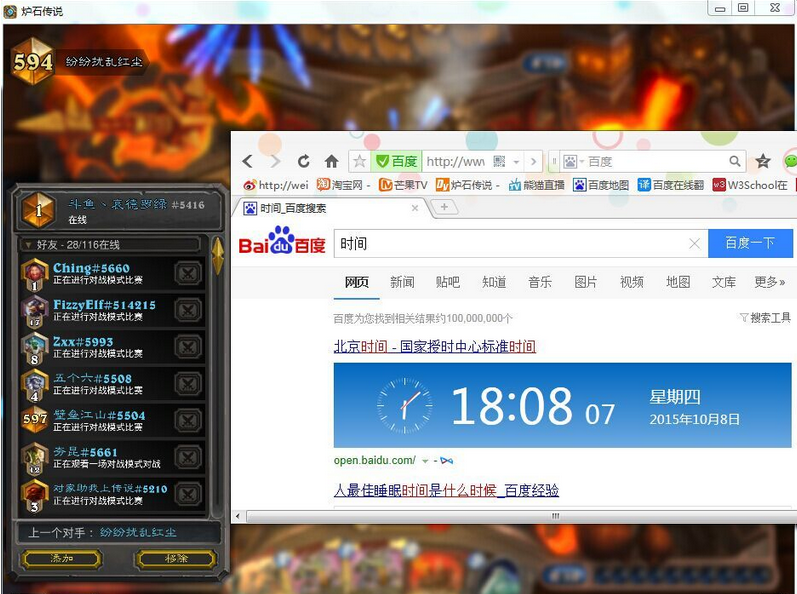This screenshot has height=594, width=797.
Task: Open QR code icon in address bar
Action: click(499, 162)
